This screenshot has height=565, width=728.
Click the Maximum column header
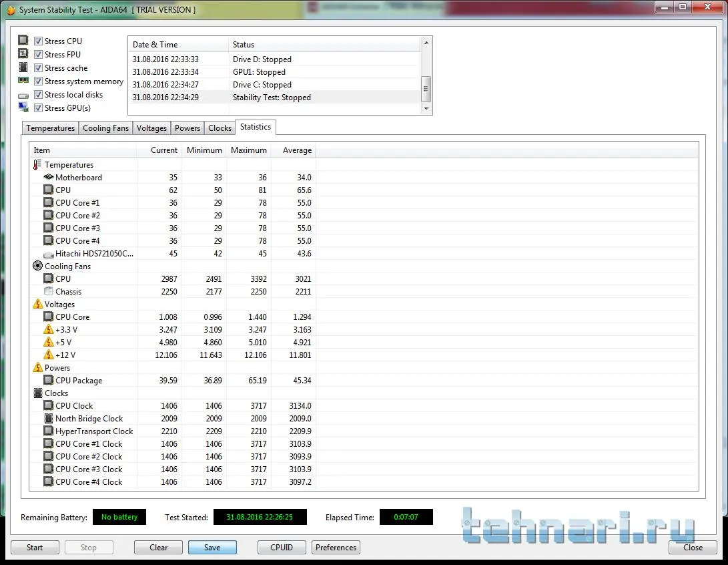pyautogui.click(x=248, y=150)
